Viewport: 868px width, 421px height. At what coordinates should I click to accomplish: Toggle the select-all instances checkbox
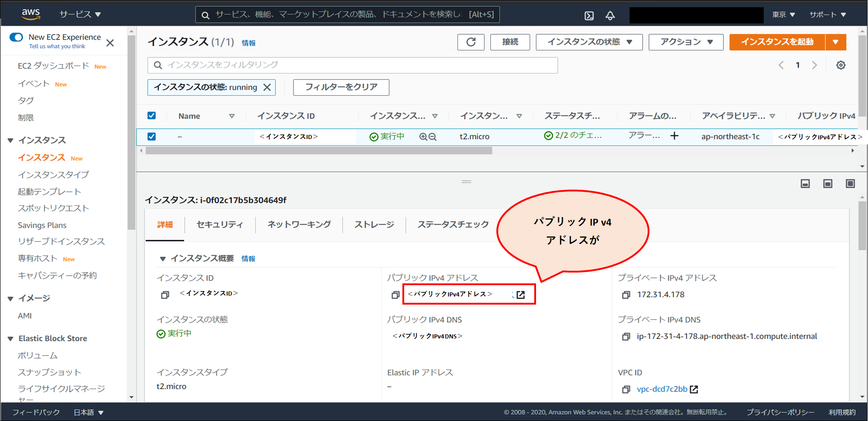click(x=152, y=116)
